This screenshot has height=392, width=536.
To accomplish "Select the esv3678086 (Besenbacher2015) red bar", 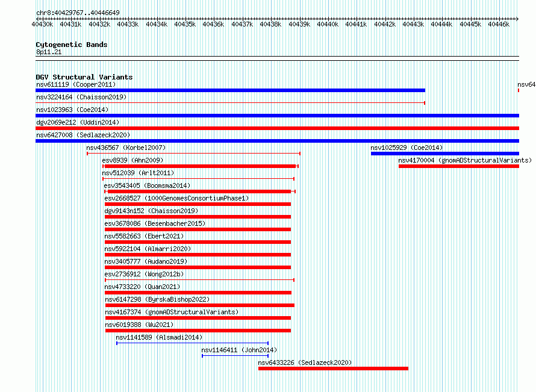I will (198, 229).
